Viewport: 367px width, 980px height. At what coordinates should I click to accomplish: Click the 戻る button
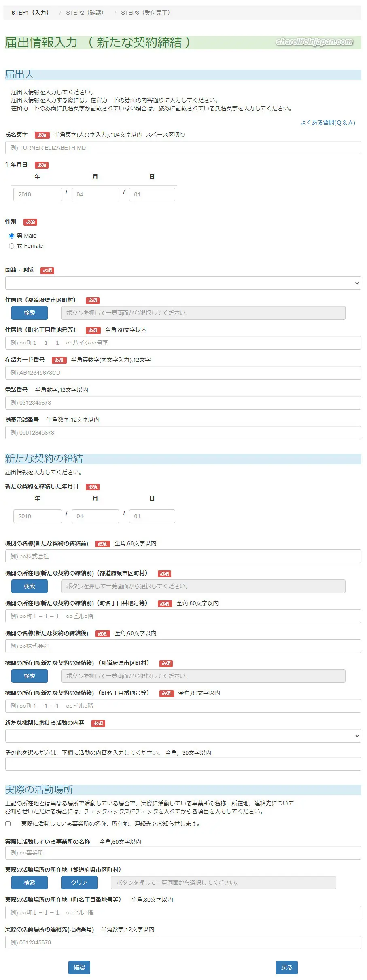287,967
